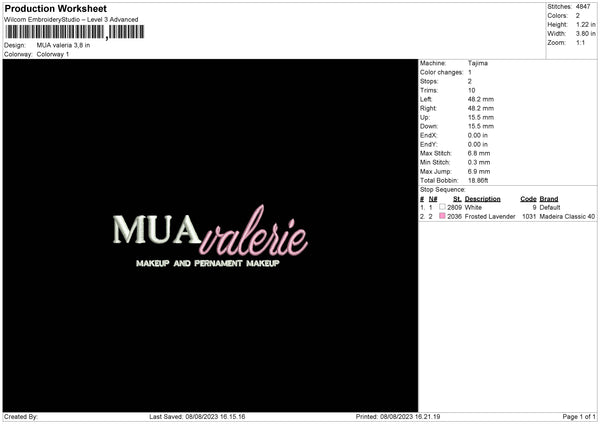Click the barcode under the worksheet title
Screen dimensions: 600x424
(75, 32)
